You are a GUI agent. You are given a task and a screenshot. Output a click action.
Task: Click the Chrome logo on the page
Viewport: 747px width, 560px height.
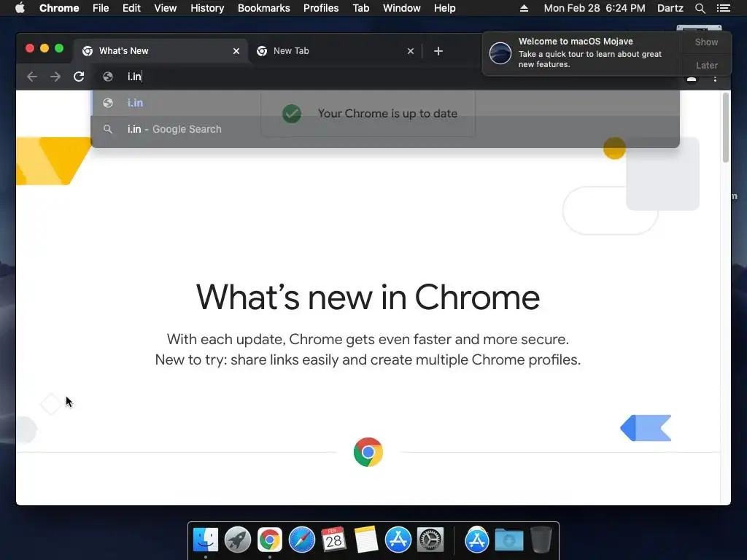[x=368, y=452]
